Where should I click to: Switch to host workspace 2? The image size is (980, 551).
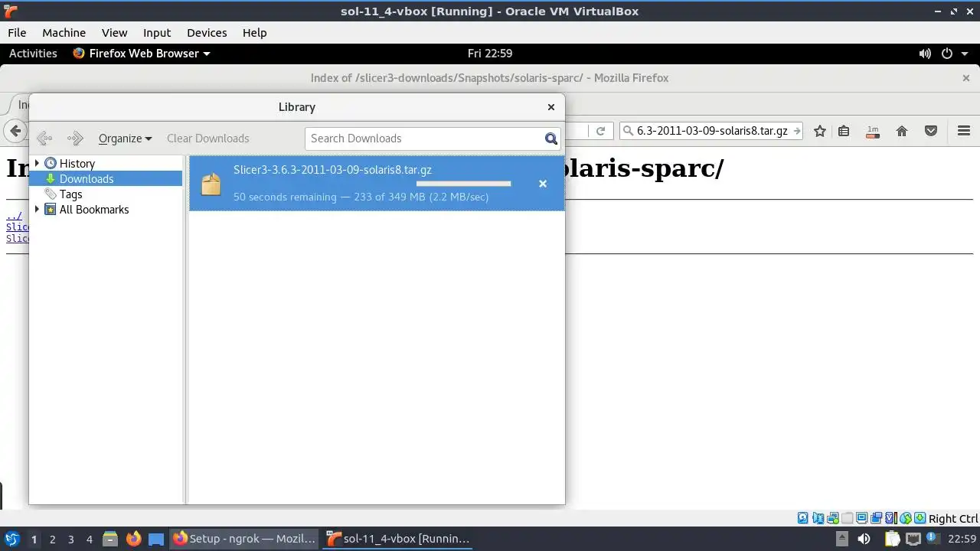pyautogui.click(x=52, y=539)
